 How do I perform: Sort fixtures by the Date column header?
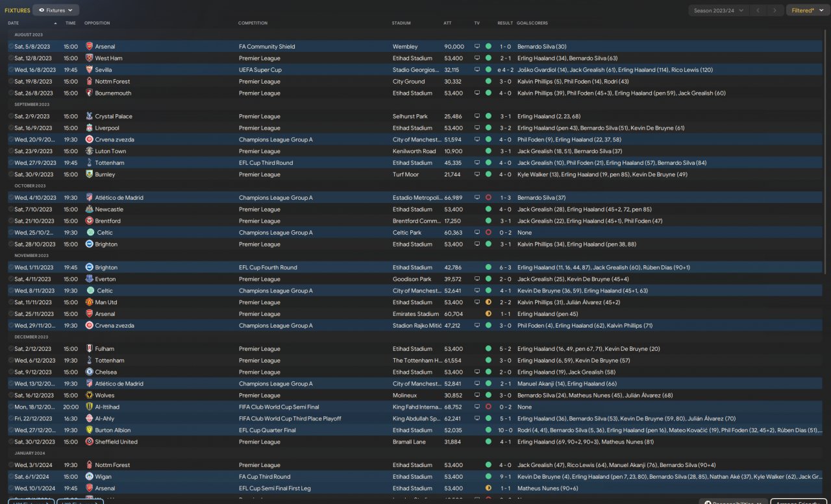pyautogui.click(x=14, y=23)
